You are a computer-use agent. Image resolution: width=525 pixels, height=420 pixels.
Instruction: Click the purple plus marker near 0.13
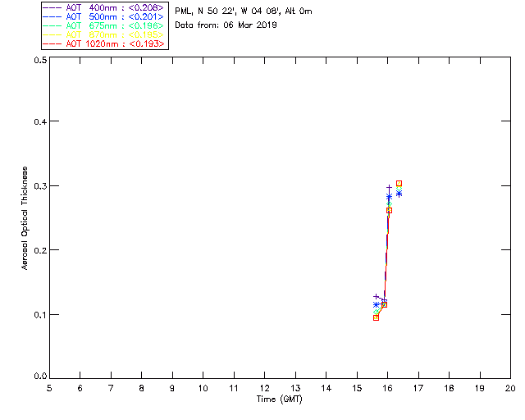[x=376, y=296]
